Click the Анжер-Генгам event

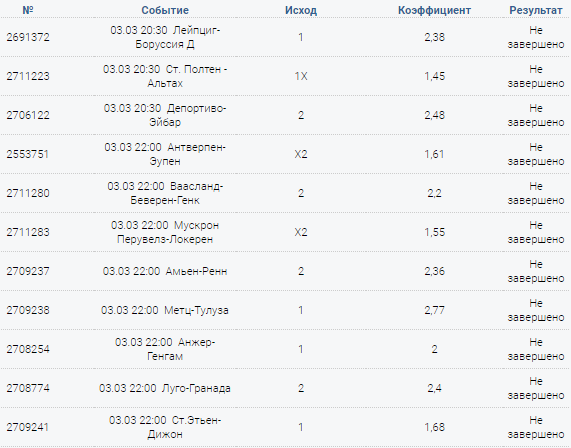pos(165,349)
